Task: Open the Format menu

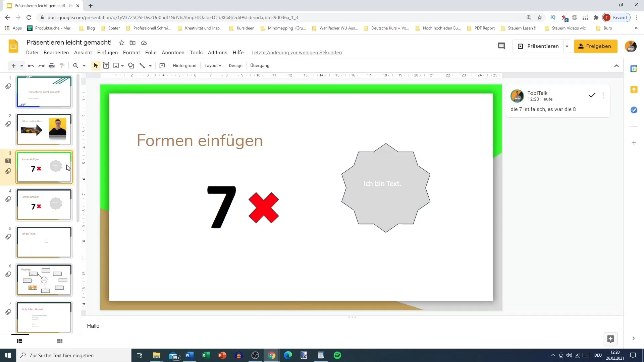Action: coord(131,53)
